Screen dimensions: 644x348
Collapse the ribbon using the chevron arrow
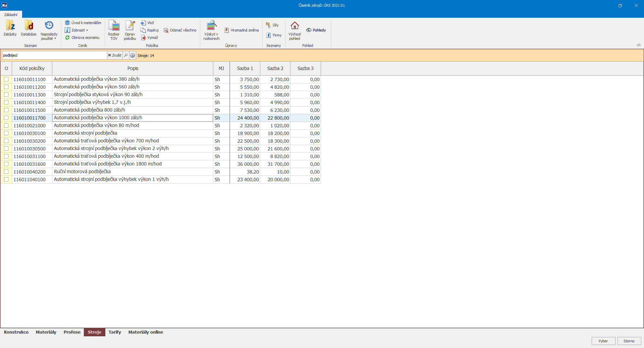click(639, 45)
